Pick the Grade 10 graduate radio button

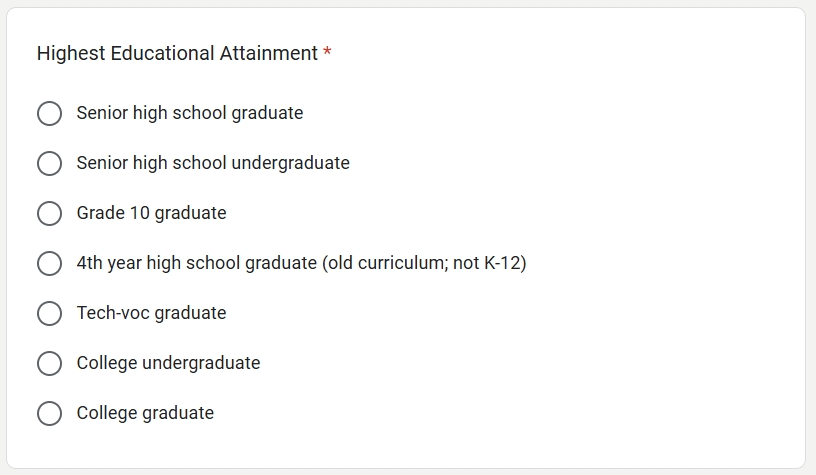pos(49,213)
